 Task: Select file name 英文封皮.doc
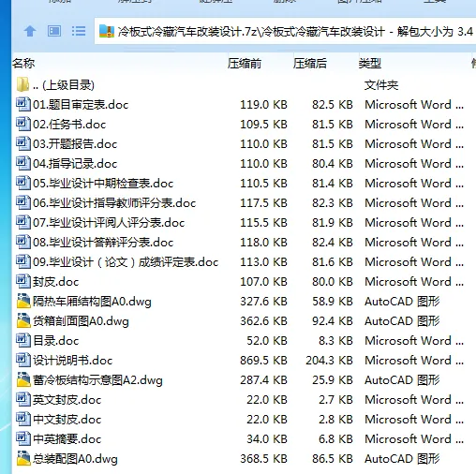click(67, 400)
